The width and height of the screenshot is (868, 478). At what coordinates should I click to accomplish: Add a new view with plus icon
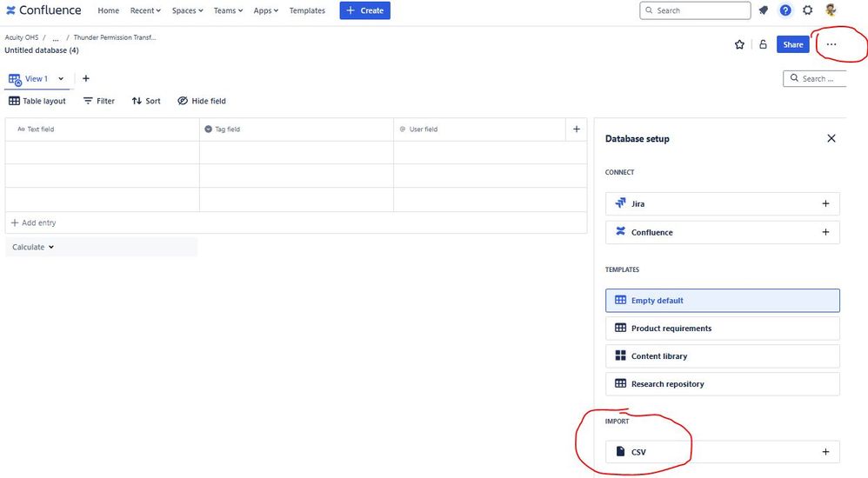point(86,78)
